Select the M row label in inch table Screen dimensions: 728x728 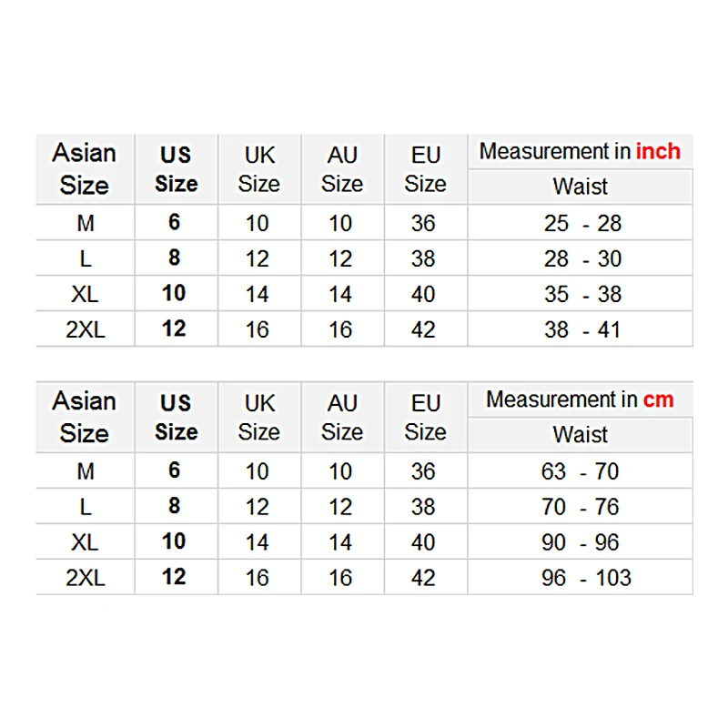point(86,223)
